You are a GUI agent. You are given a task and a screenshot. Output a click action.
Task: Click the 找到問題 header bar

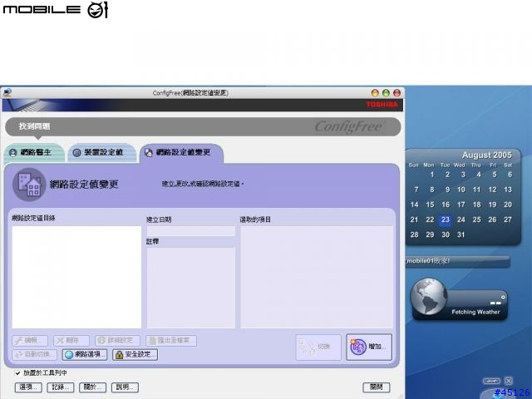(203, 126)
